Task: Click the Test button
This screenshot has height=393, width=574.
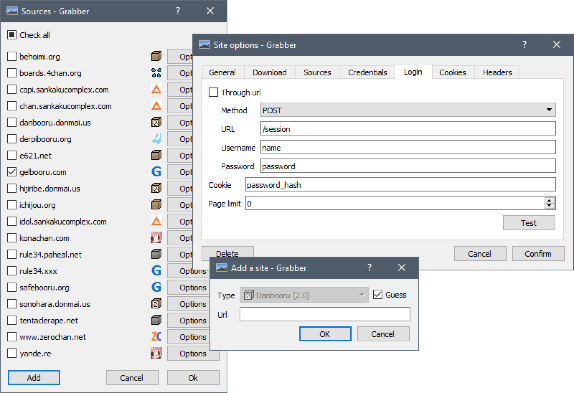Action: click(529, 222)
